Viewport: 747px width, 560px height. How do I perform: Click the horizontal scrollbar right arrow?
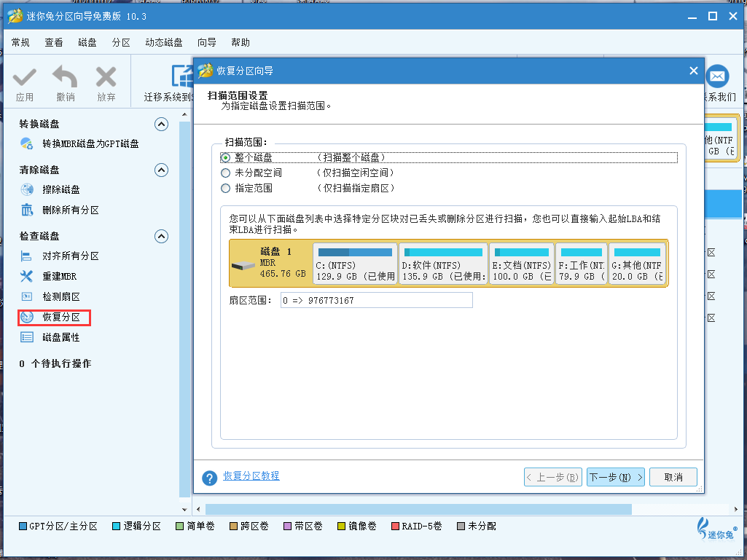(x=737, y=510)
